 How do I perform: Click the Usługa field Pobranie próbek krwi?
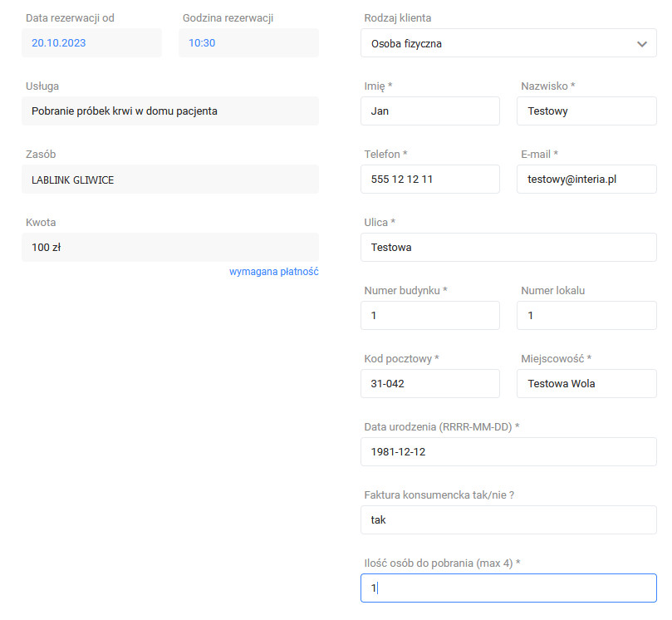[170, 111]
